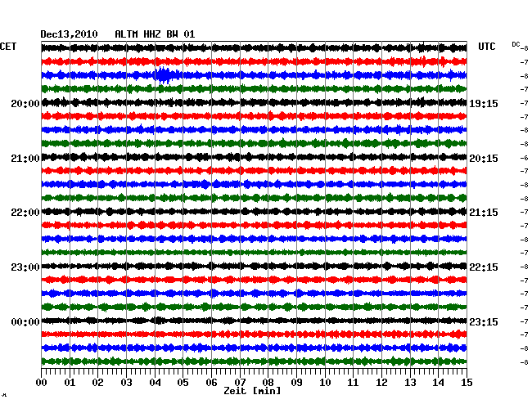Click the station label ALTM HHZ BW 01
The height and width of the screenshot is (404, 532).
coord(155,34)
